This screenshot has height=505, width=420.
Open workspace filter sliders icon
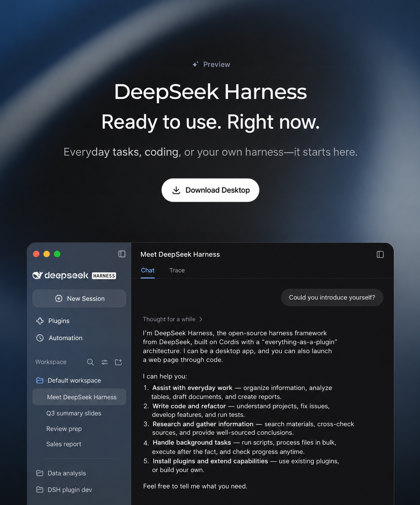pos(105,362)
